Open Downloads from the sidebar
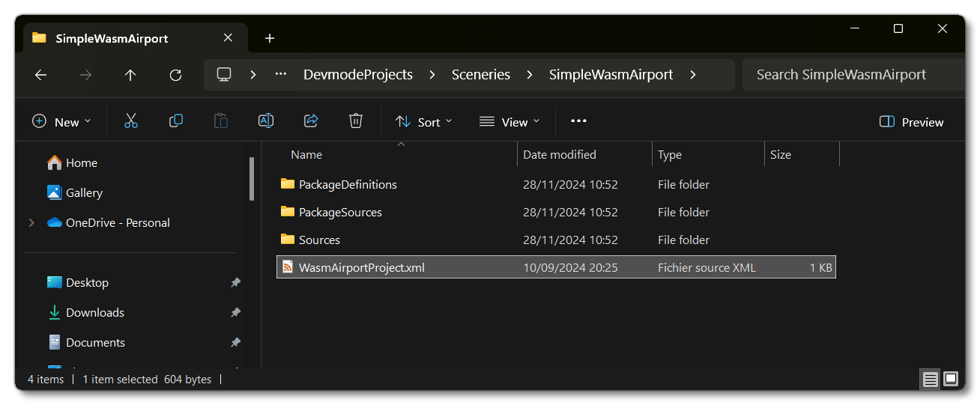This screenshot has height=405, width=980. (x=95, y=312)
